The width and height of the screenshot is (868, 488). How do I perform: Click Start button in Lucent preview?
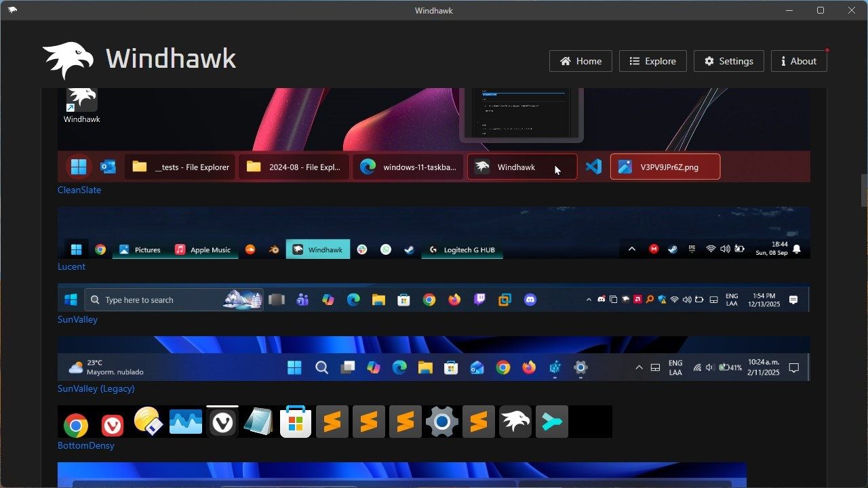pos(76,249)
